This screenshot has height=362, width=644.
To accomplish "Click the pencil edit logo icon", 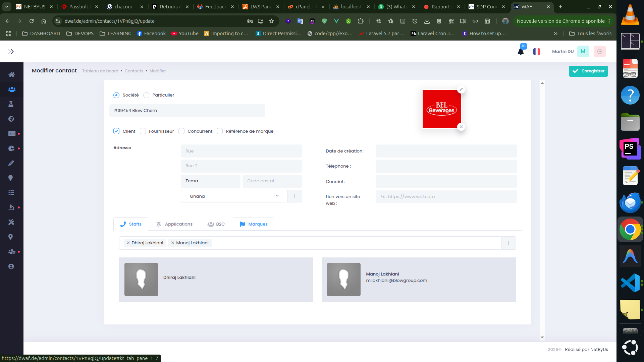I will coord(461,89).
